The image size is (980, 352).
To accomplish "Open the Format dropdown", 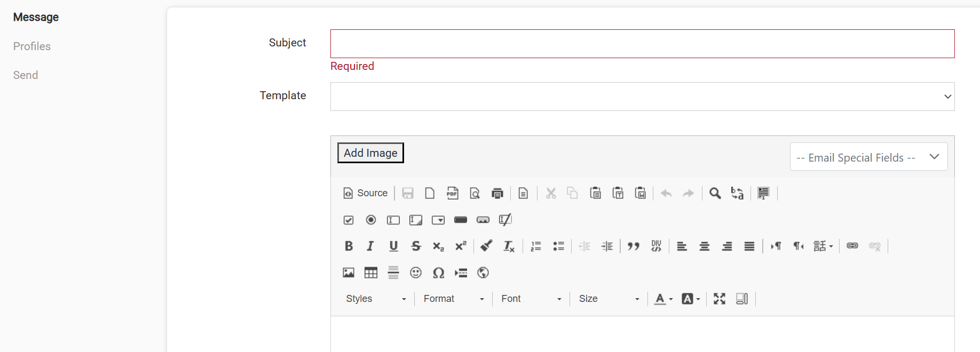I will tap(454, 299).
